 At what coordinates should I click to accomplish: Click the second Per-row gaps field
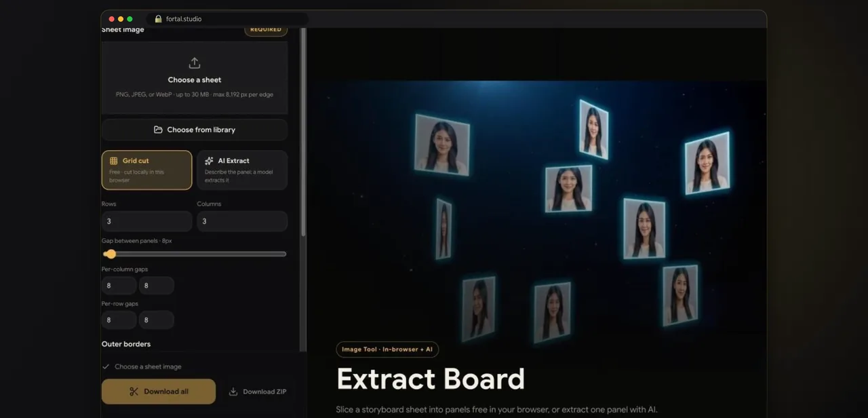click(x=157, y=320)
